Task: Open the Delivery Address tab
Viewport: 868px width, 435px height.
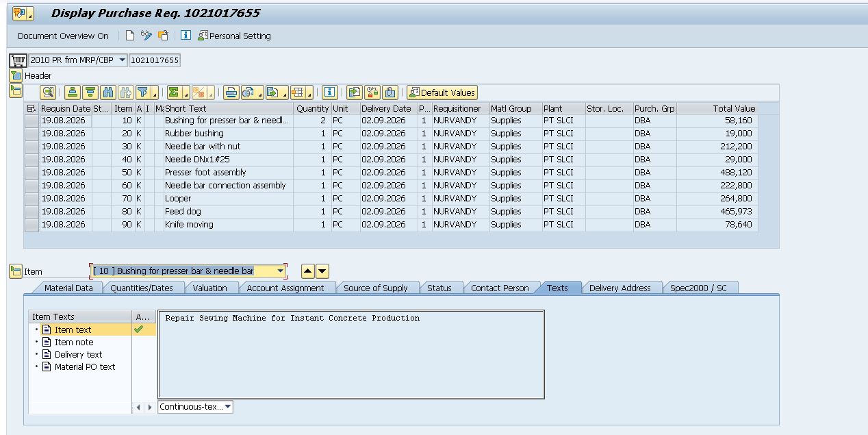Action: coord(620,288)
